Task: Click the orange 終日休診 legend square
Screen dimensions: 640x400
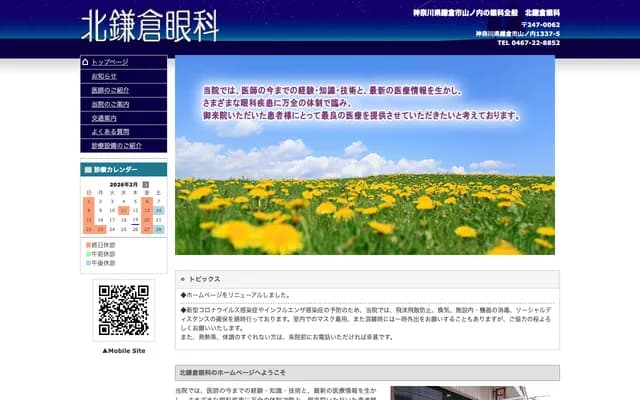Action: pos(87,245)
